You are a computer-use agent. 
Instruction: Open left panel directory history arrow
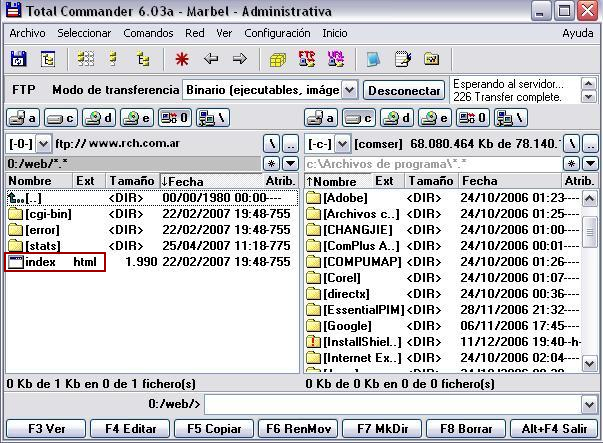pos(290,163)
